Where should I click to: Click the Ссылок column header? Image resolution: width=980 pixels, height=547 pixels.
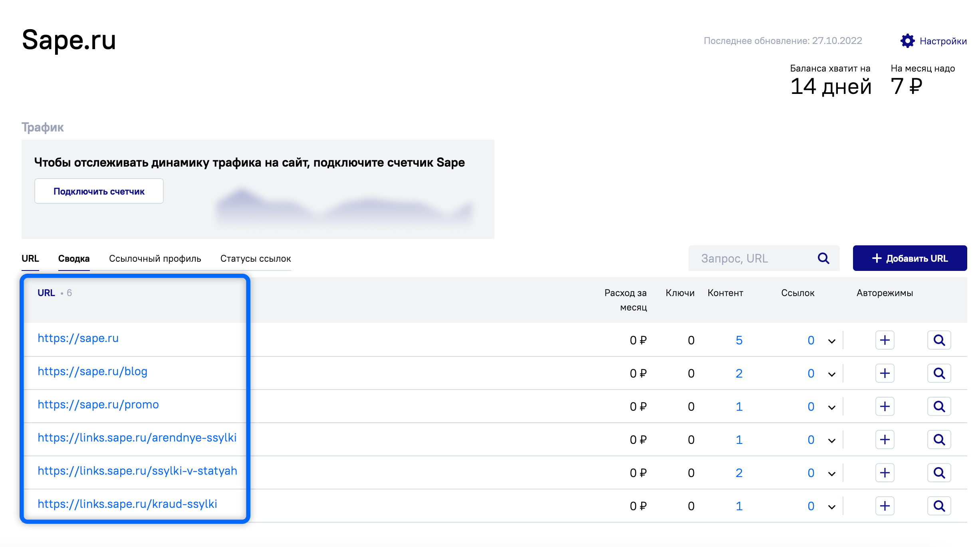(797, 293)
